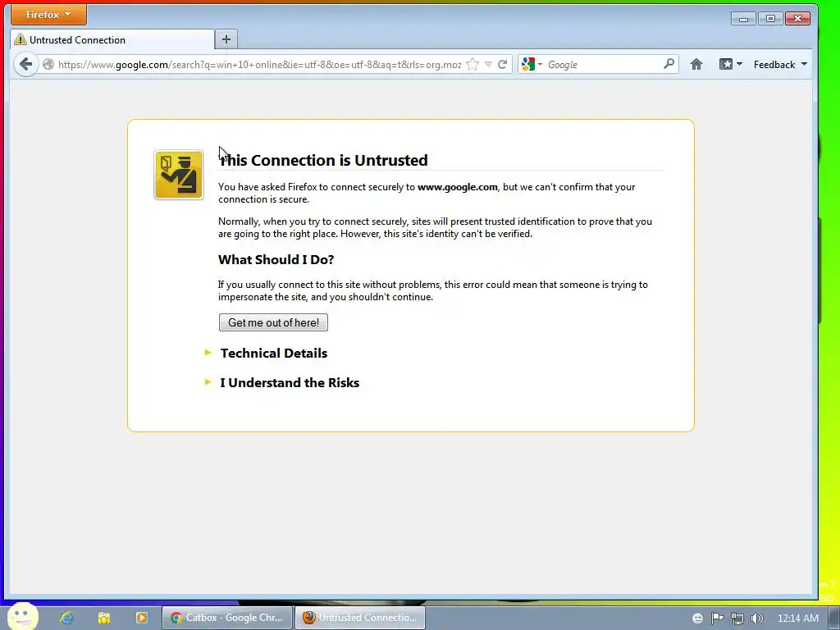Close the Firefox window

pos(797,19)
